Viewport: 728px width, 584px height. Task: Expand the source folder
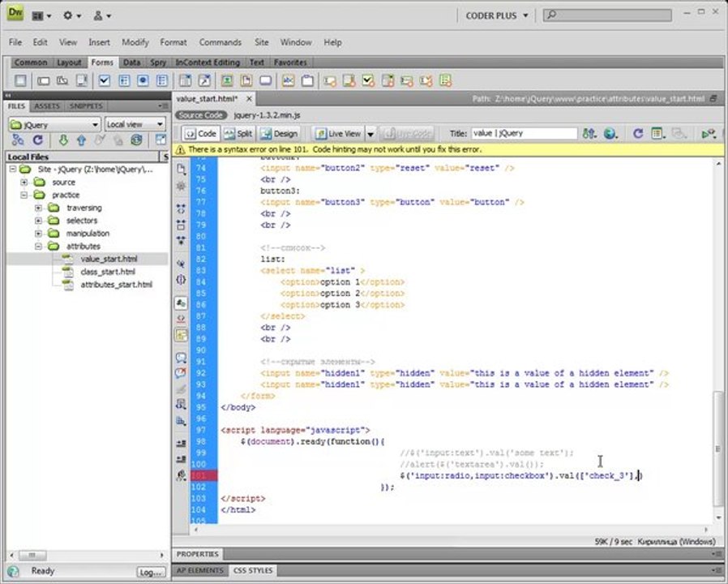click(x=24, y=182)
